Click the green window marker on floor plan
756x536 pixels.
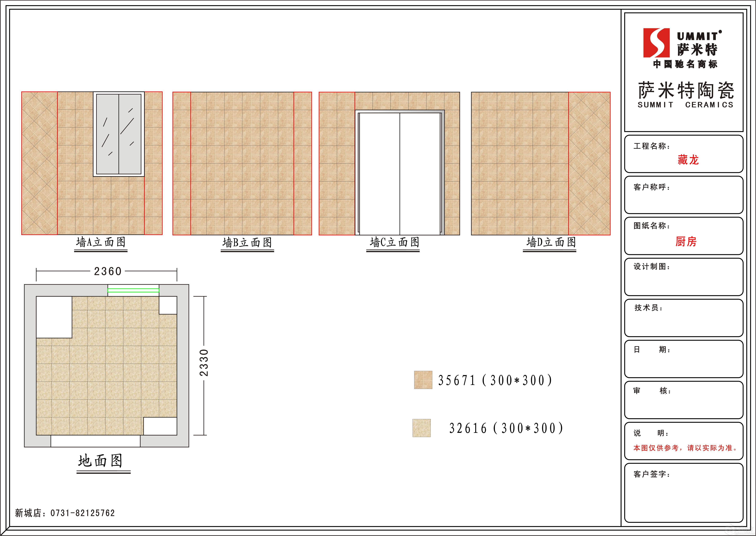tap(133, 290)
